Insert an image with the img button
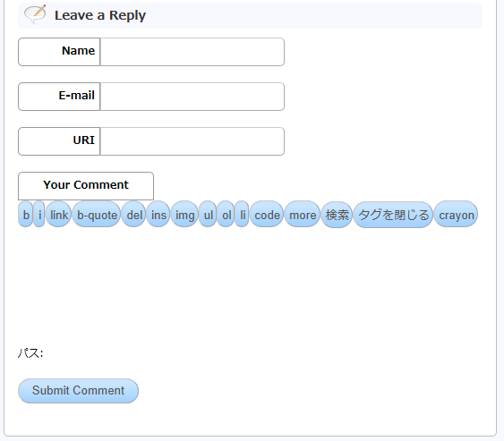504x441 pixels. (184, 214)
